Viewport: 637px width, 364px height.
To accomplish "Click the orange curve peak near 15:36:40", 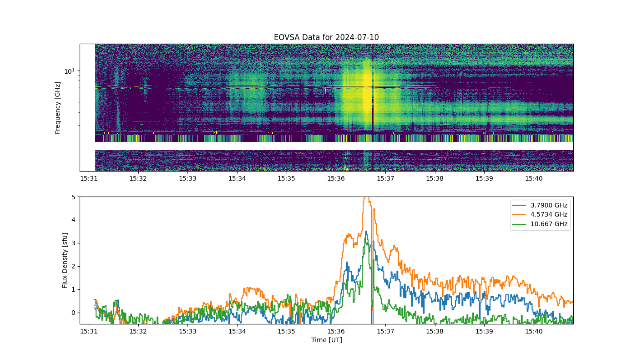I will pyautogui.click(x=366, y=198).
